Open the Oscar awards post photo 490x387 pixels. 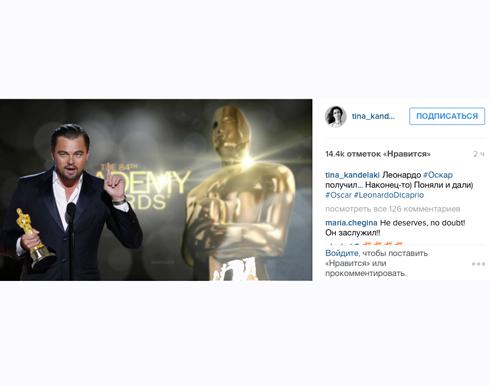156,190
